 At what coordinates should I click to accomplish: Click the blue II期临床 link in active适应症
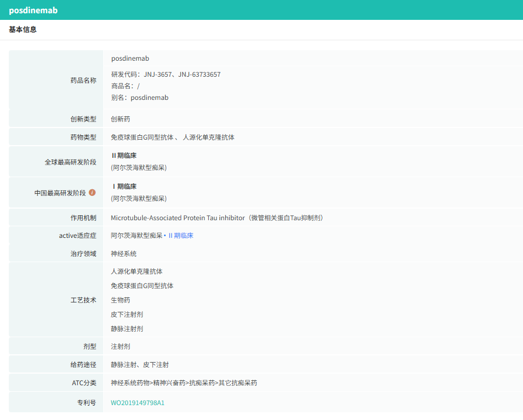(181, 236)
